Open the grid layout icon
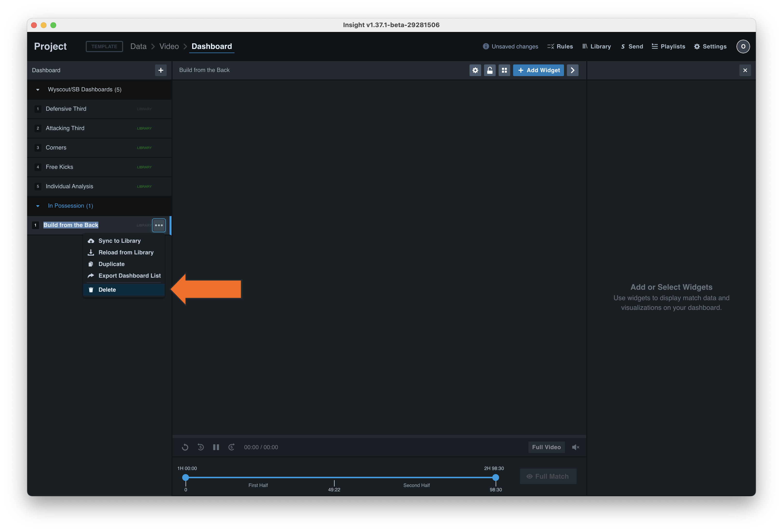 tap(504, 70)
